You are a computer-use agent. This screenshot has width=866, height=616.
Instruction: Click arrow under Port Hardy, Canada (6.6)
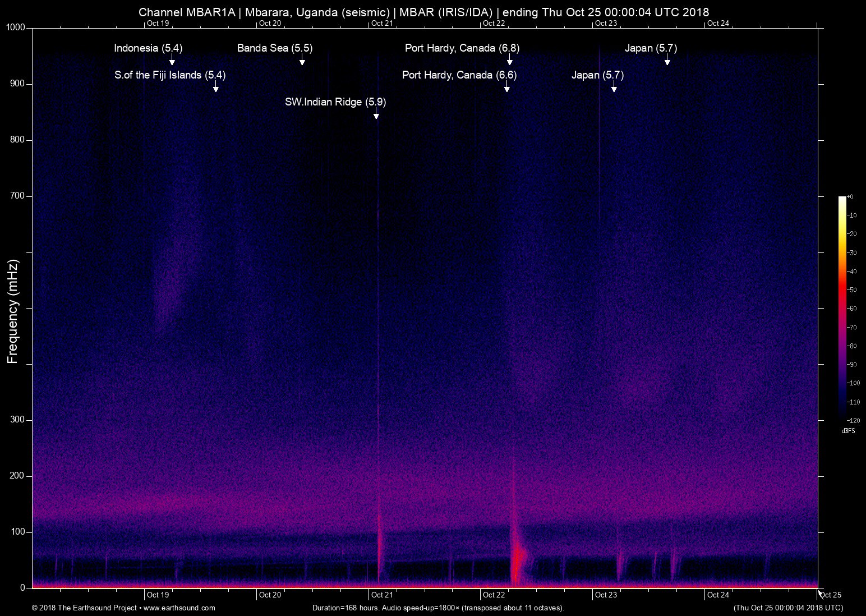(506, 88)
